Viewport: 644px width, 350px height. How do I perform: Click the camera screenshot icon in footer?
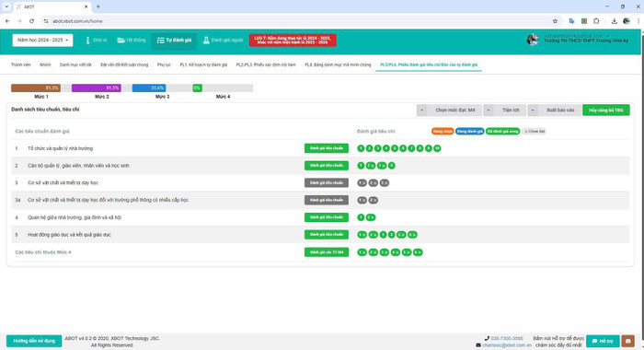pyautogui.click(x=628, y=341)
